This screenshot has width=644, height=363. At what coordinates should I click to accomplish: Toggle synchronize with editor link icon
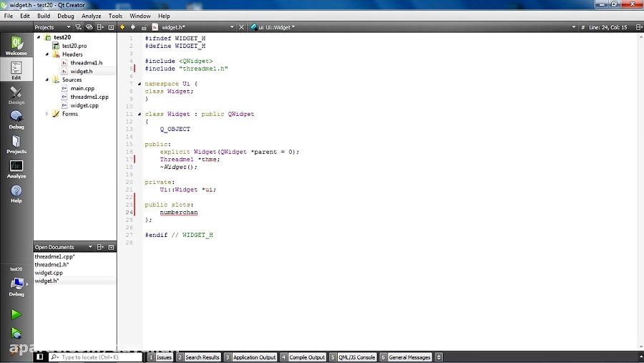click(x=89, y=27)
